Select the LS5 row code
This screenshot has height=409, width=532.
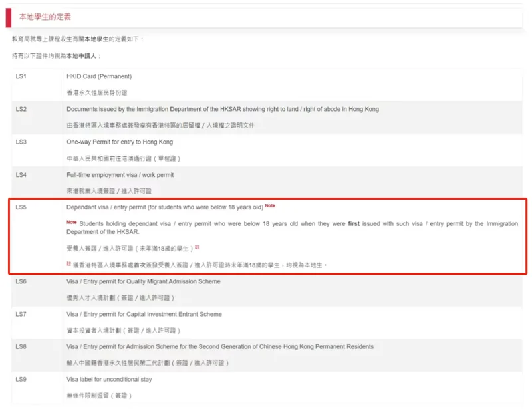(x=21, y=207)
